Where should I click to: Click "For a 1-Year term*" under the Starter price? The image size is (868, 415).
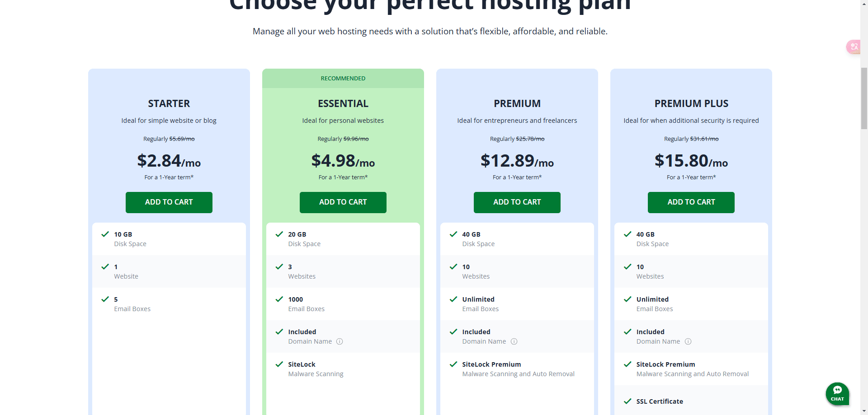169,177
